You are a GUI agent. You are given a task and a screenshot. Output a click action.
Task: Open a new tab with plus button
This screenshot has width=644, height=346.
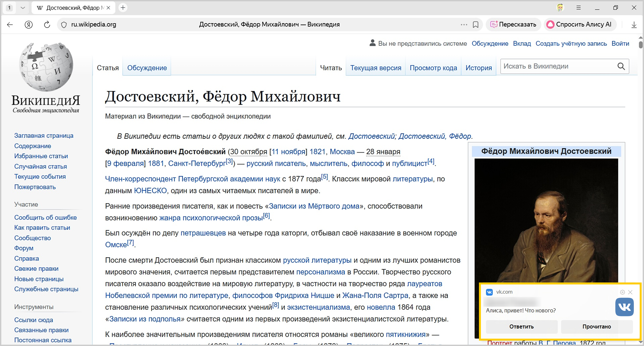pyautogui.click(x=123, y=8)
